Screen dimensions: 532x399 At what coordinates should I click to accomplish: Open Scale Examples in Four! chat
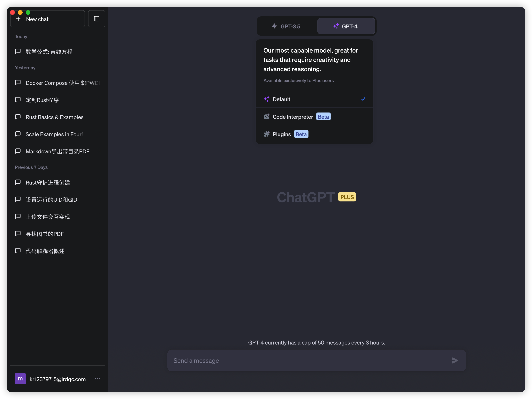coord(58,134)
